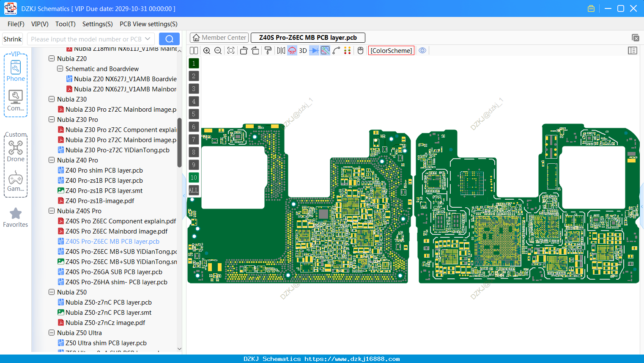
Task: Toggle the trace routing display icon
Action: pos(325,51)
